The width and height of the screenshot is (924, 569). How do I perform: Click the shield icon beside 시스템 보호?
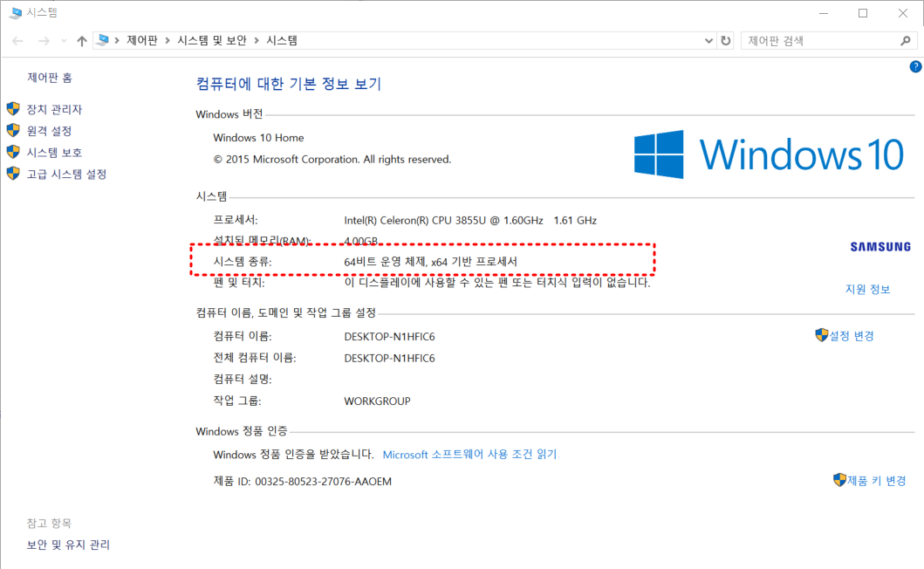pos(13,152)
